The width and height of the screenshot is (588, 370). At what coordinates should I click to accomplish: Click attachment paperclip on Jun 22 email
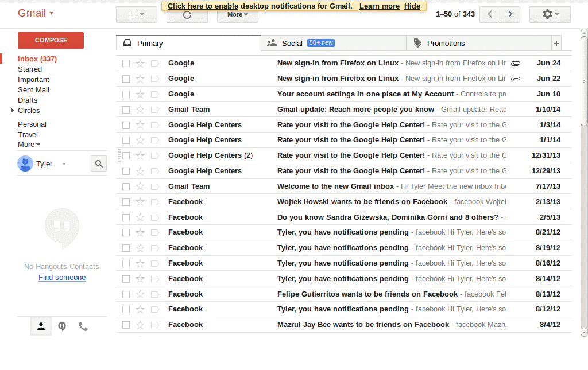tap(516, 79)
